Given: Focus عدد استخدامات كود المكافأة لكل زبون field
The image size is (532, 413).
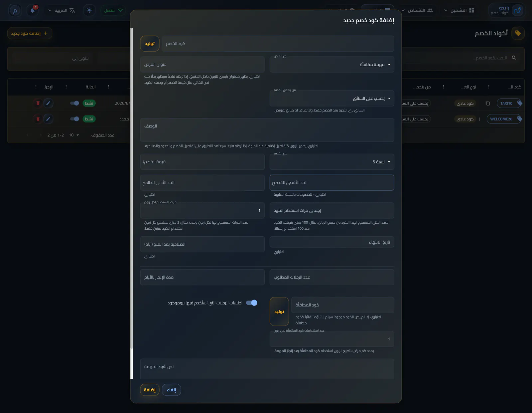Looking at the screenshot, I should tap(332, 339).
